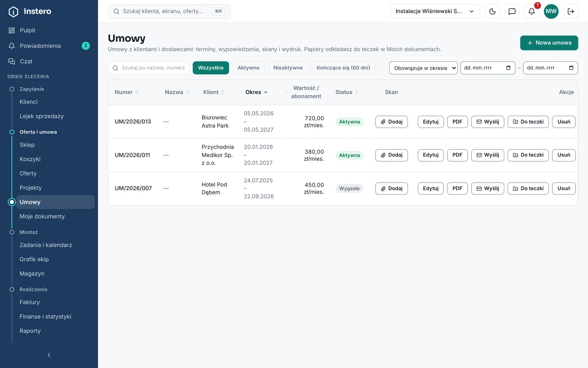Sort the table by Klient column
The height and width of the screenshot is (368, 588).
214,92
